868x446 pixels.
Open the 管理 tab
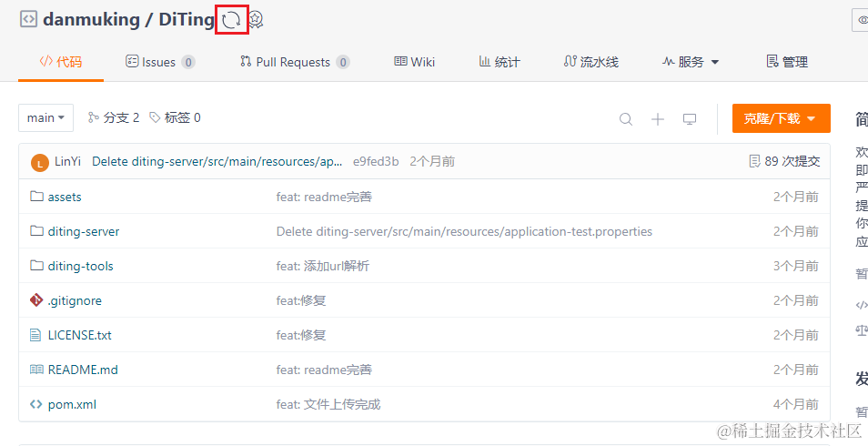(x=787, y=62)
